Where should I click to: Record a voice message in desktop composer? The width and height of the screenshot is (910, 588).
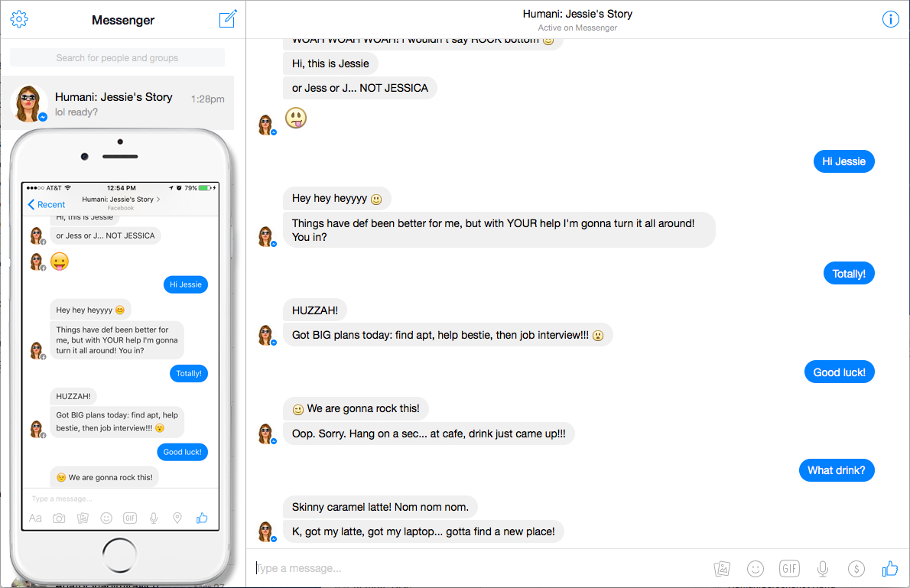click(822, 569)
